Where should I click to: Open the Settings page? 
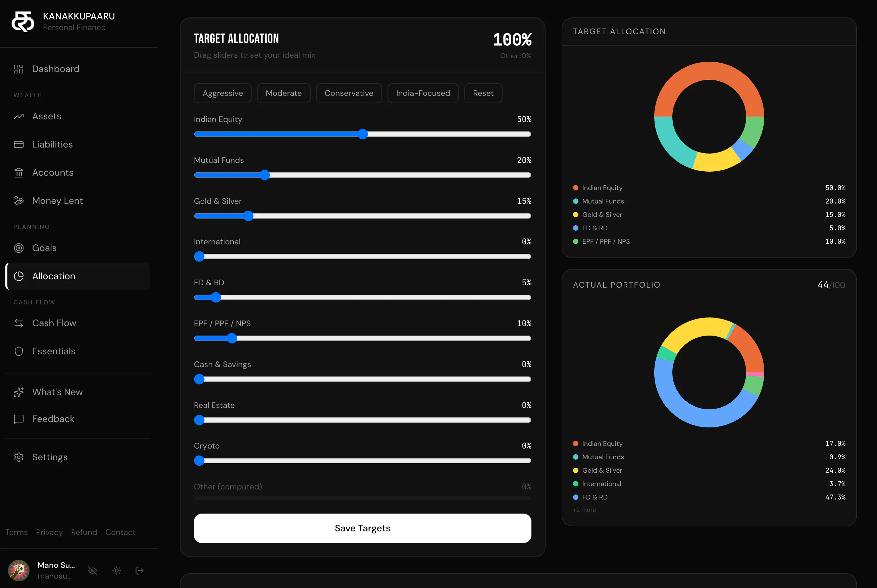click(x=78, y=457)
